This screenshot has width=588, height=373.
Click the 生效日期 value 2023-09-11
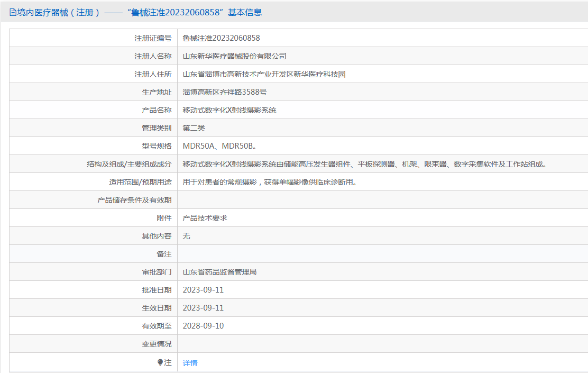click(x=203, y=308)
